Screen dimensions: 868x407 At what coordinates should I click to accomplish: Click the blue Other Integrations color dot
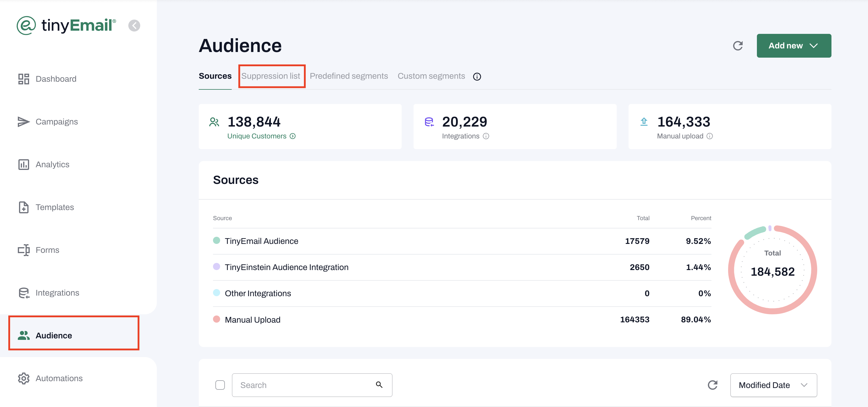[216, 293]
